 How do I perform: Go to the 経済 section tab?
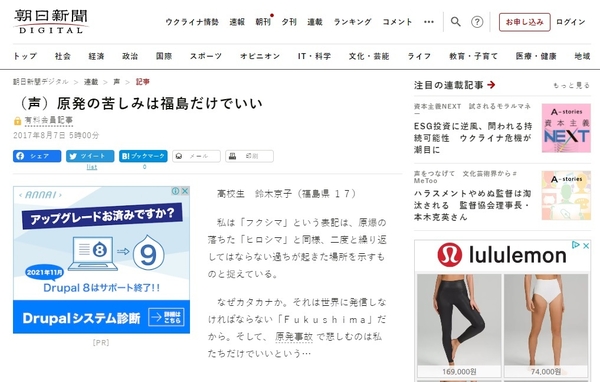(96, 56)
